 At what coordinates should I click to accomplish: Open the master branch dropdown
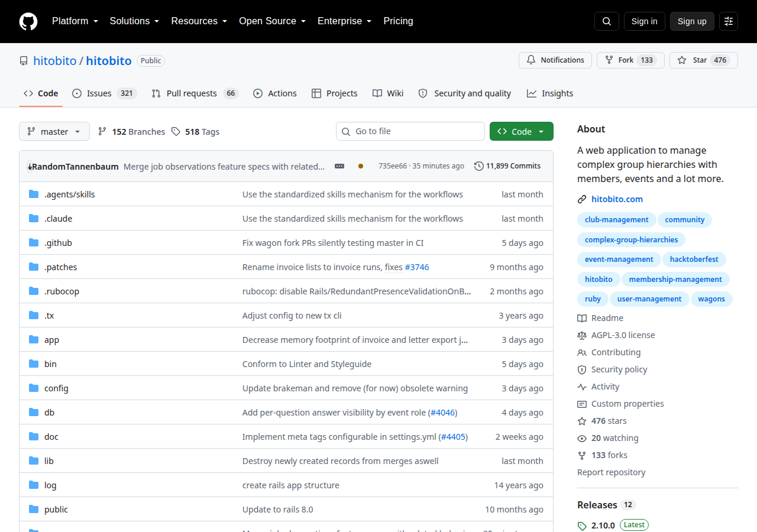pos(54,131)
